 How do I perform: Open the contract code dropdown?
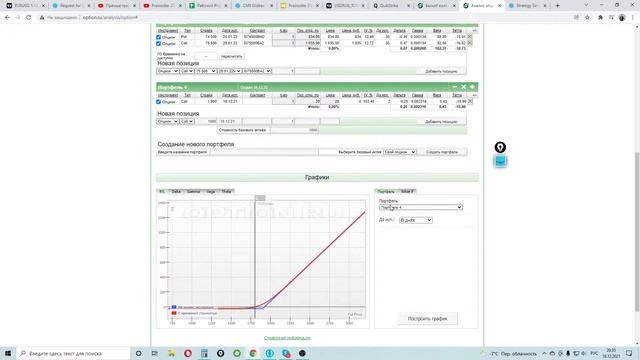click(257, 71)
